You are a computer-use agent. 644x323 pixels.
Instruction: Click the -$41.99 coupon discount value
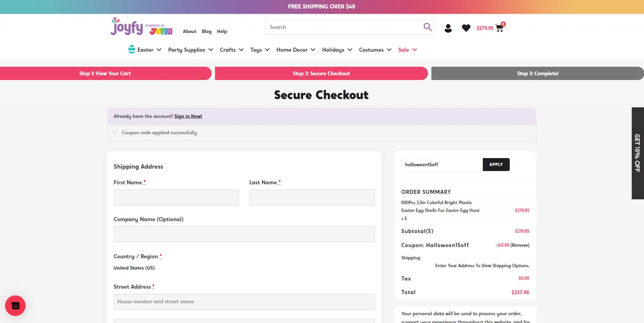(502, 245)
